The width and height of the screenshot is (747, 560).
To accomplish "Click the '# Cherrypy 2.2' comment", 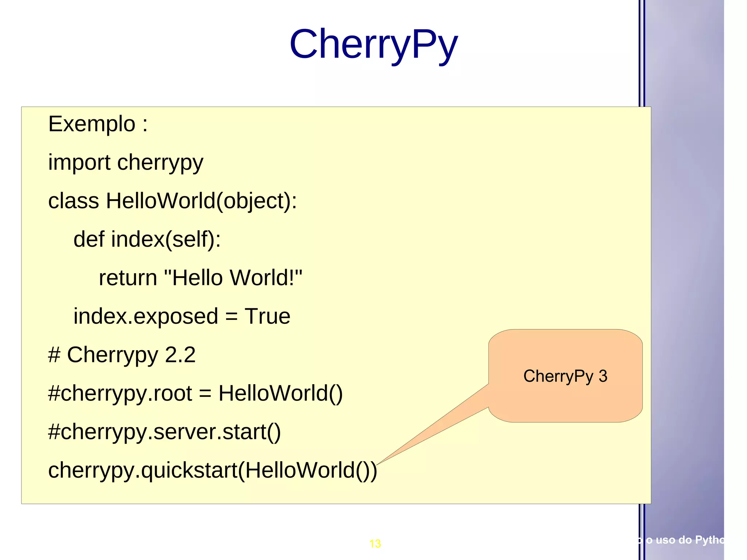I will click(122, 355).
